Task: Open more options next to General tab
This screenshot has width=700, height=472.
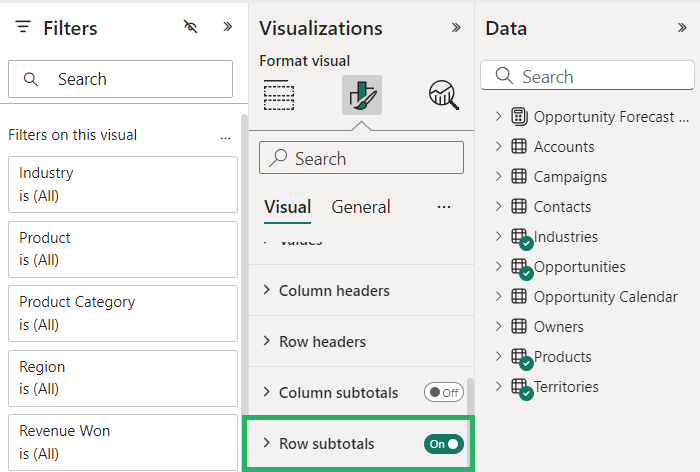Action: point(444,207)
